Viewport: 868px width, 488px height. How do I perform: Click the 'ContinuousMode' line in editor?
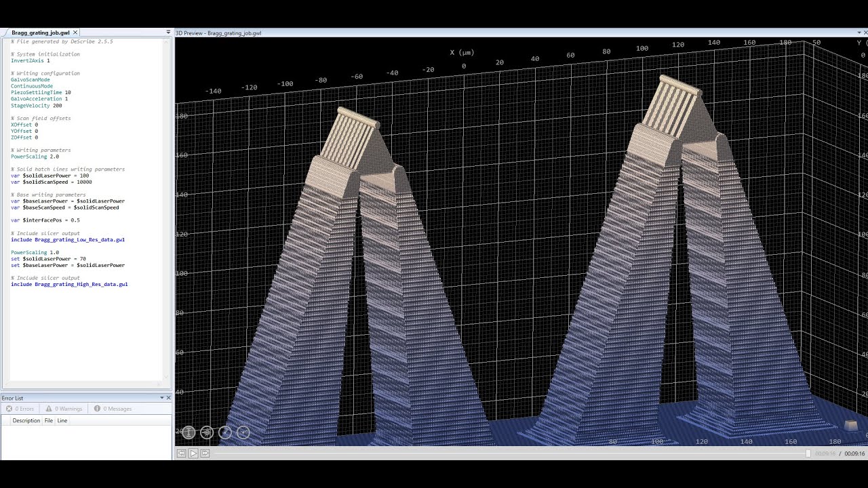(x=32, y=86)
